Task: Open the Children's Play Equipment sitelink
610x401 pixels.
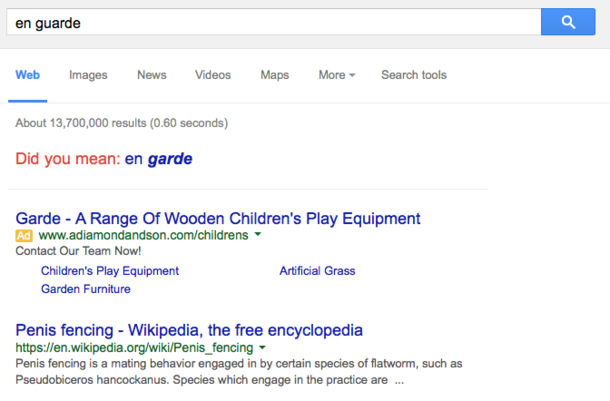Action: point(110,271)
